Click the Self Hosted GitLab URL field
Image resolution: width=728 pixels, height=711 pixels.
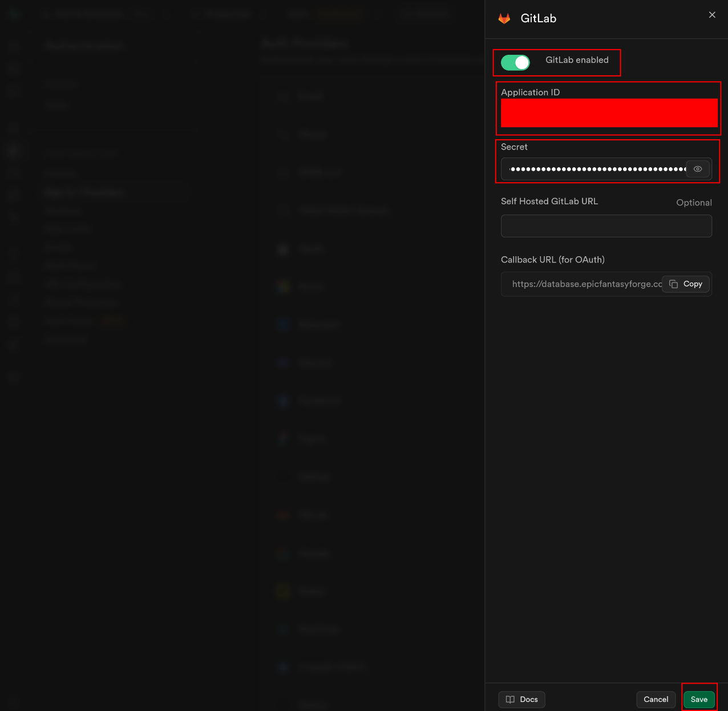tap(606, 226)
